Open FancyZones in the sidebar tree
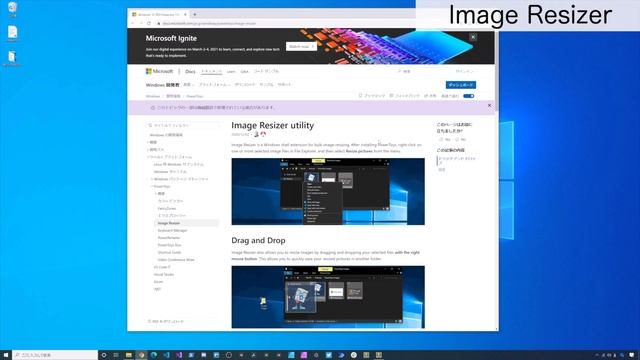 coord(167,209)
